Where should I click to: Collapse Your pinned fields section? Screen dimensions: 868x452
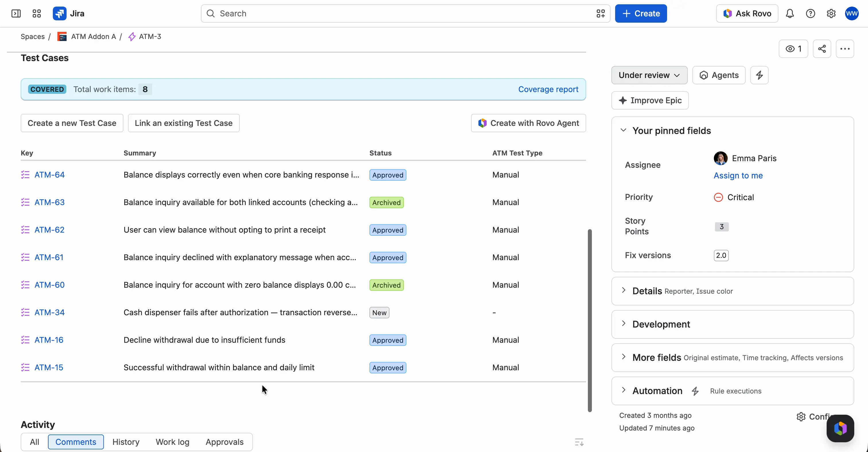click(623, 130)
